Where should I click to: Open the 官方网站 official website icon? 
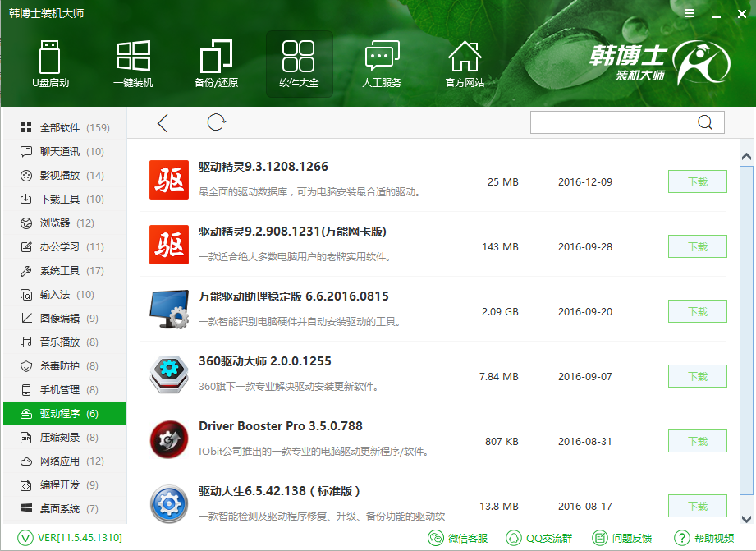(465, 62)
